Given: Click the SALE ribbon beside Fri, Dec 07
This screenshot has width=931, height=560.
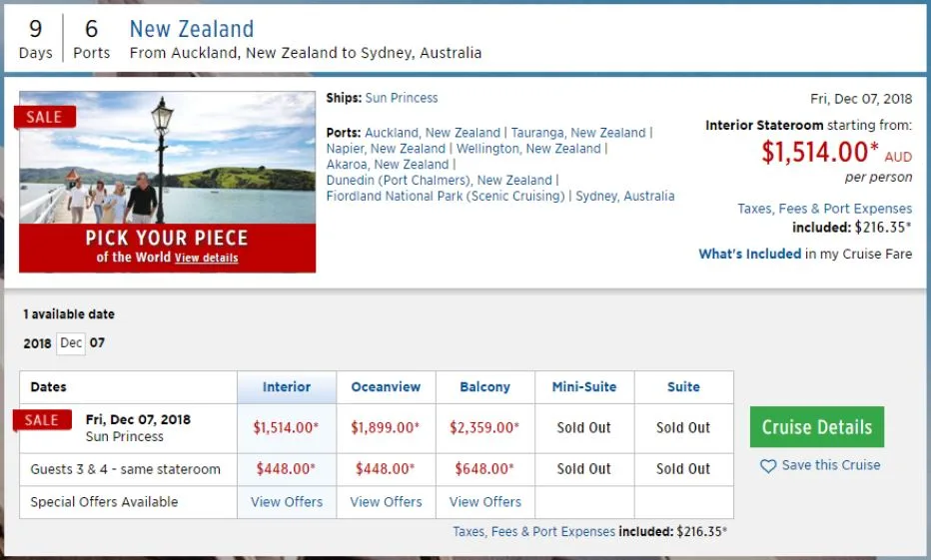Looking at the screenshot, I should coord(42,420).
